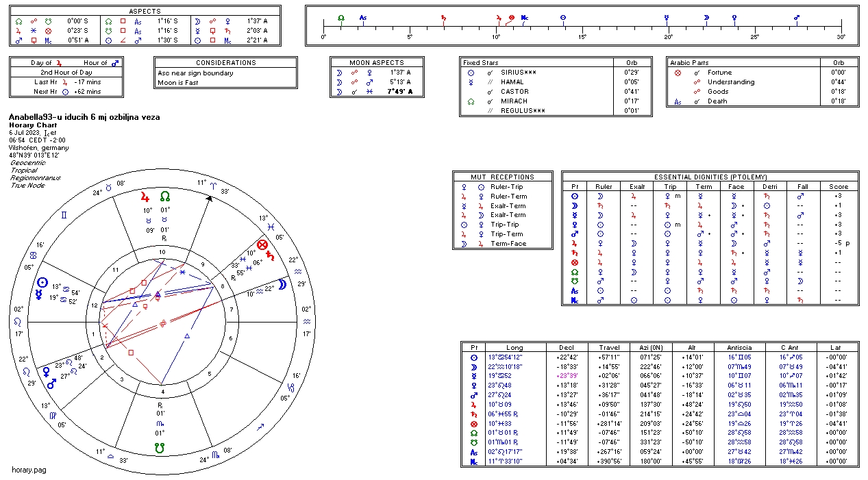
Task: Click the Mc marker on the degree ruler
Action: (525, 16)
